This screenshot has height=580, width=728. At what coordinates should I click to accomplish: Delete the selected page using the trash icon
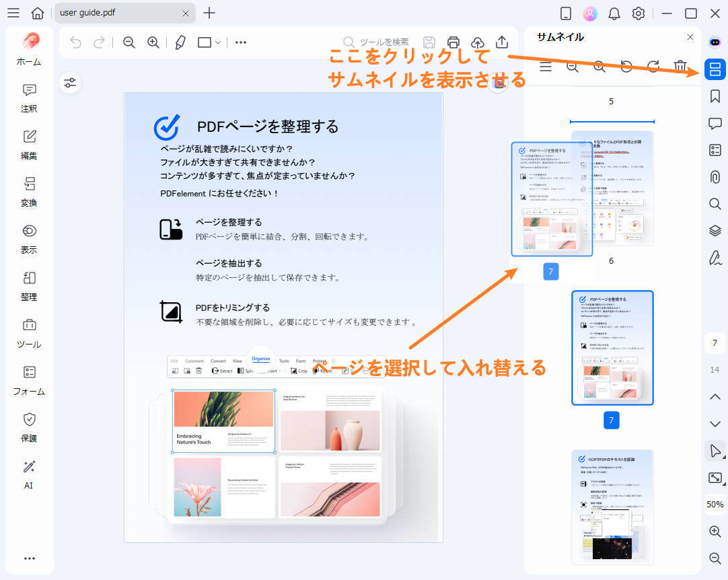(x=680, y=67)
